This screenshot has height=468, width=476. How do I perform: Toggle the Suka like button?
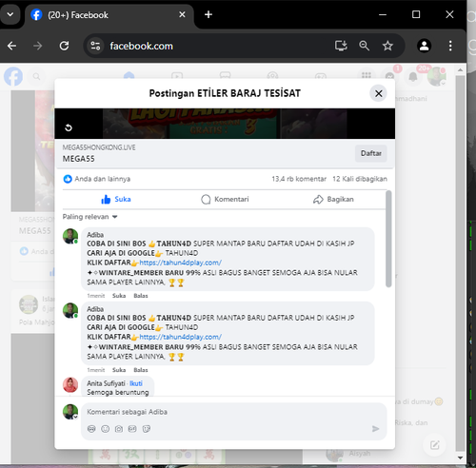(x=116, y=200)
